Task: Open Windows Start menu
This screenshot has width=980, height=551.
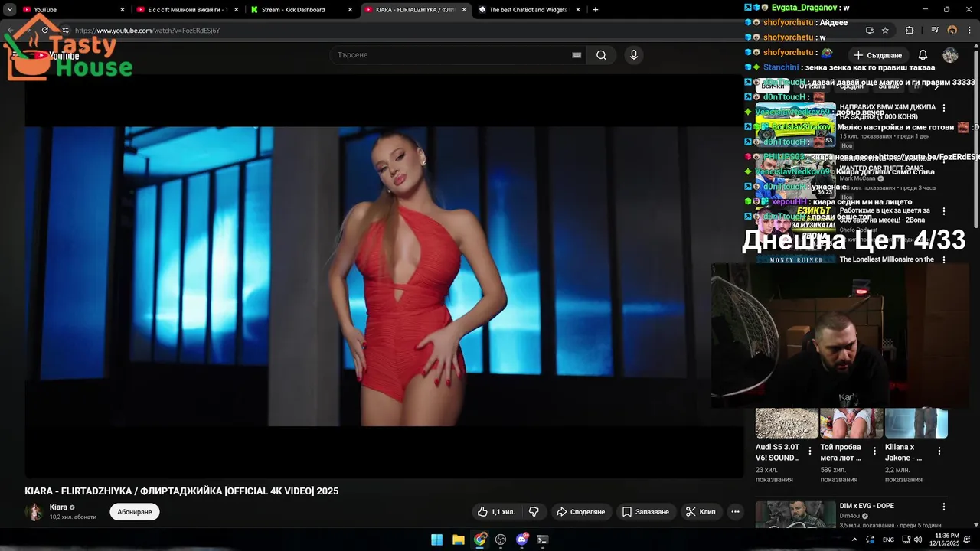Action: (436, 540)
